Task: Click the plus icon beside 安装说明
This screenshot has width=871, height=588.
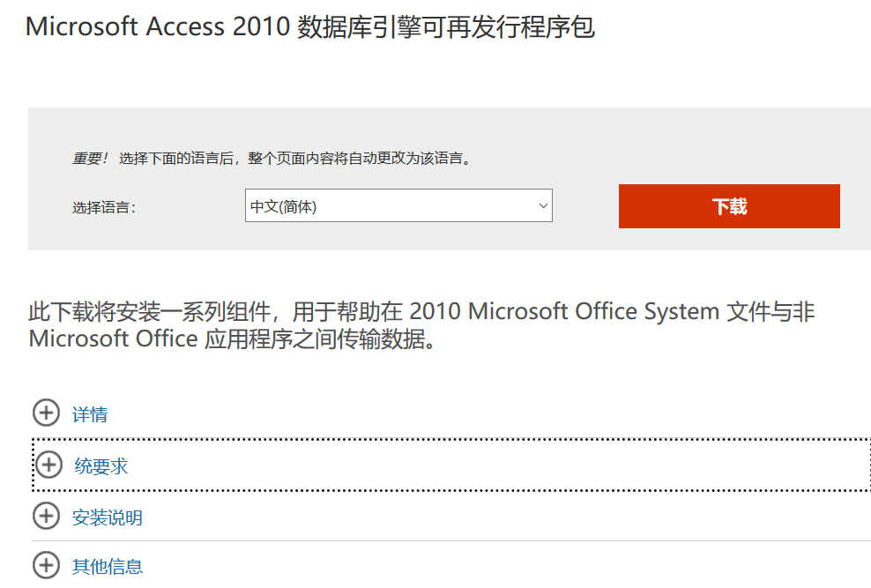Action: [46, 517]
